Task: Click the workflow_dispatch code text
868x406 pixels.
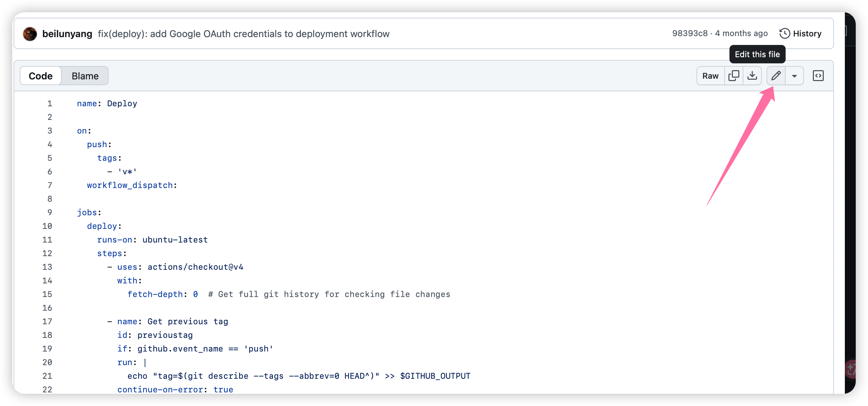Action: [130, 185]
